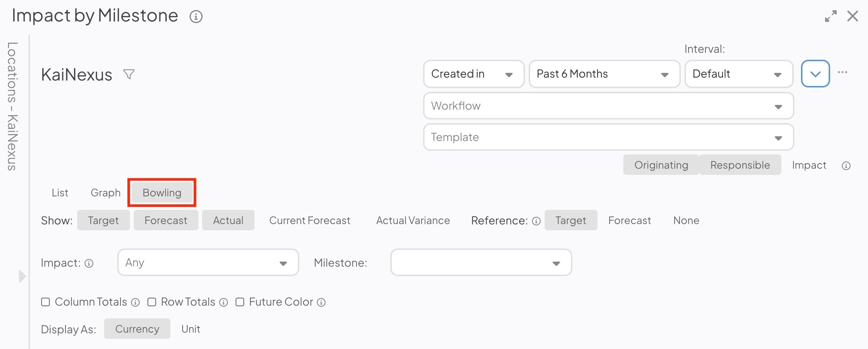
Task: Enable the Row Totals checkbox
Action: [152, 302]
